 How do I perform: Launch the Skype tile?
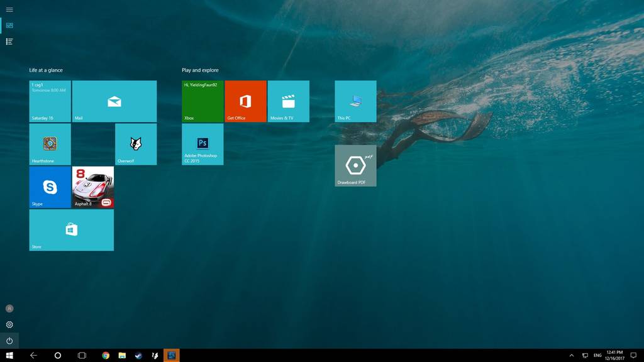tap(50, 187)
